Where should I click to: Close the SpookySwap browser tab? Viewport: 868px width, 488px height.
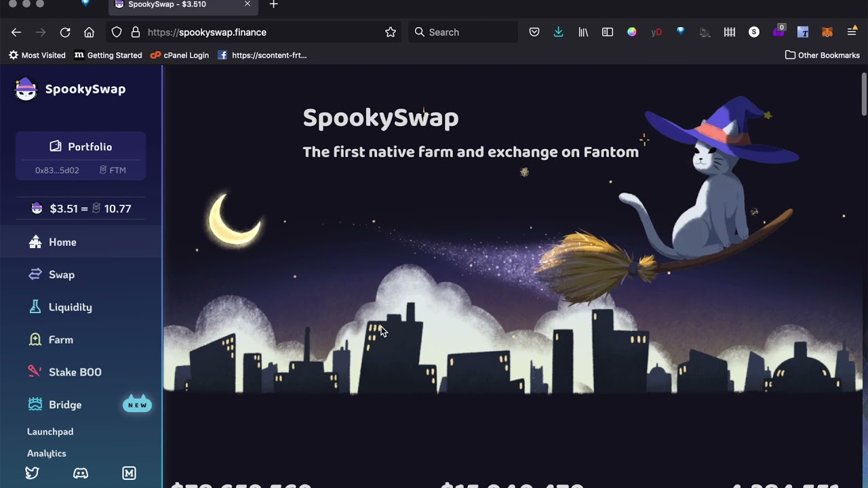coord(248,4)
